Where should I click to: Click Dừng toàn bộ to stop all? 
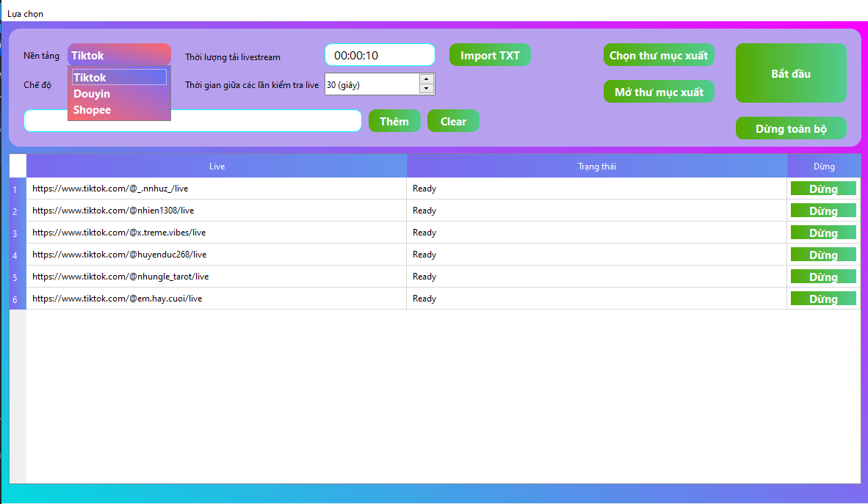pyautogui.click(x=791, y=128)
